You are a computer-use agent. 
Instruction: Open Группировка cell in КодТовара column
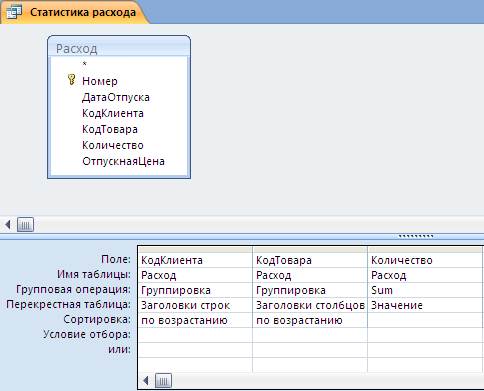(x=310, y=290)
